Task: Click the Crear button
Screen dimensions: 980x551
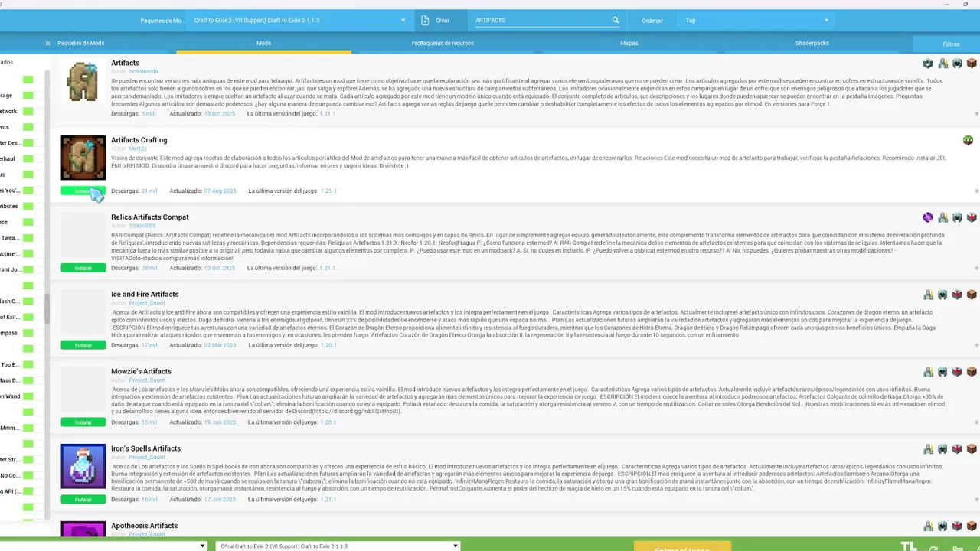Action: pyautogui.click(x=439, y=21)
